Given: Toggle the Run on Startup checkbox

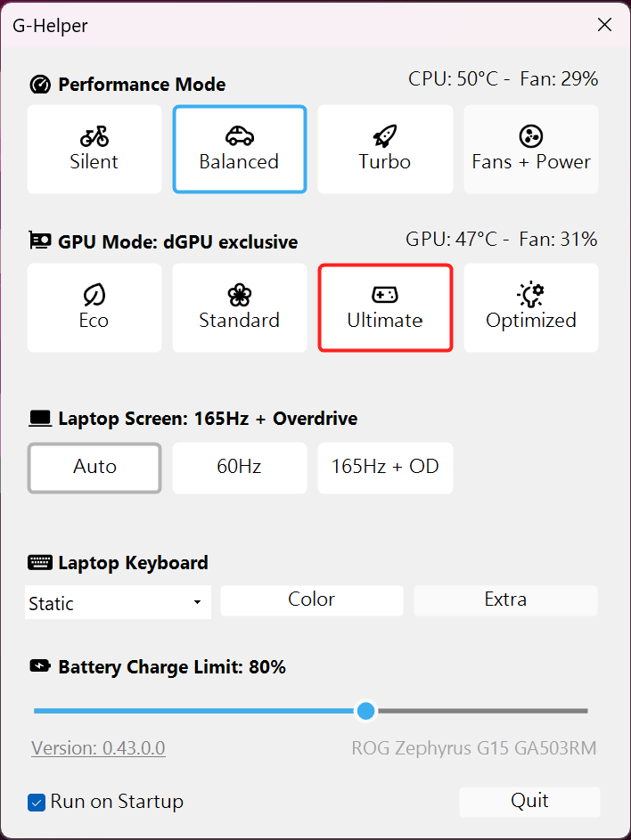Looking at the screenshot, I should pos(37,802).
